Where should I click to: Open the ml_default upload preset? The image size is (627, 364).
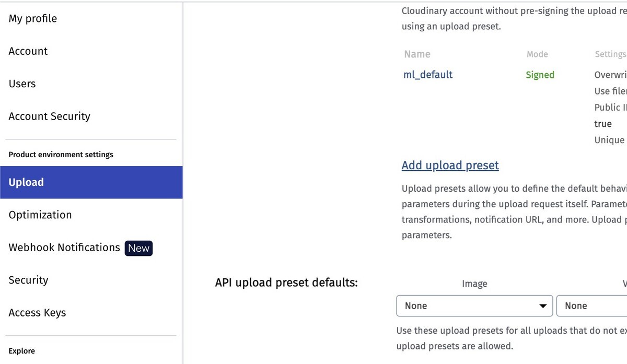click(x=428, y=75)
